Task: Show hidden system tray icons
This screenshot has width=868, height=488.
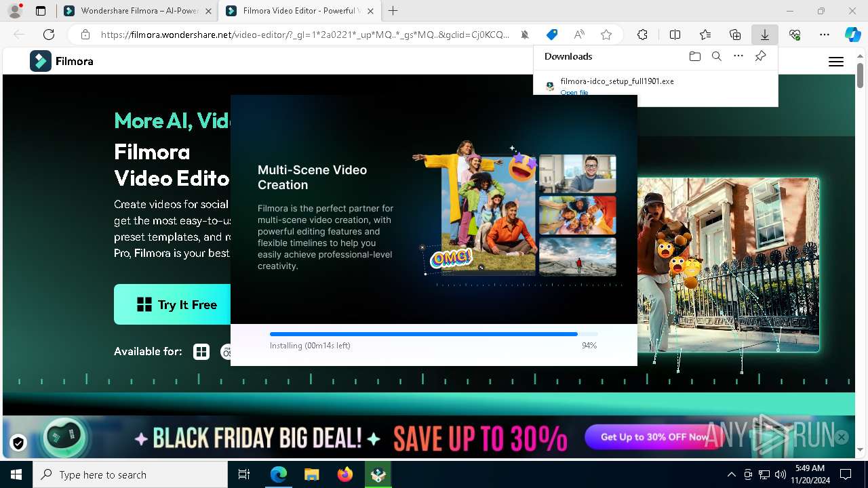Action: tap(731, 474)
